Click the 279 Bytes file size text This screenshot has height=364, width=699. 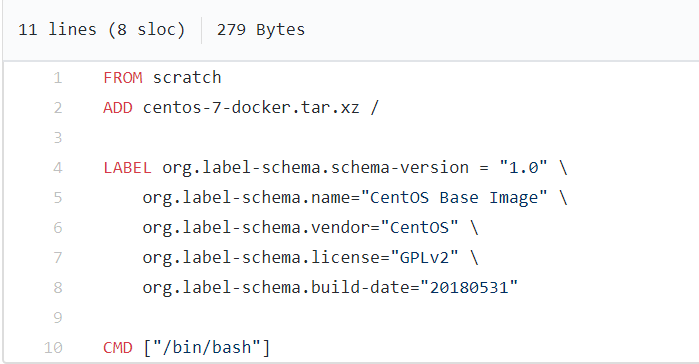261,30
